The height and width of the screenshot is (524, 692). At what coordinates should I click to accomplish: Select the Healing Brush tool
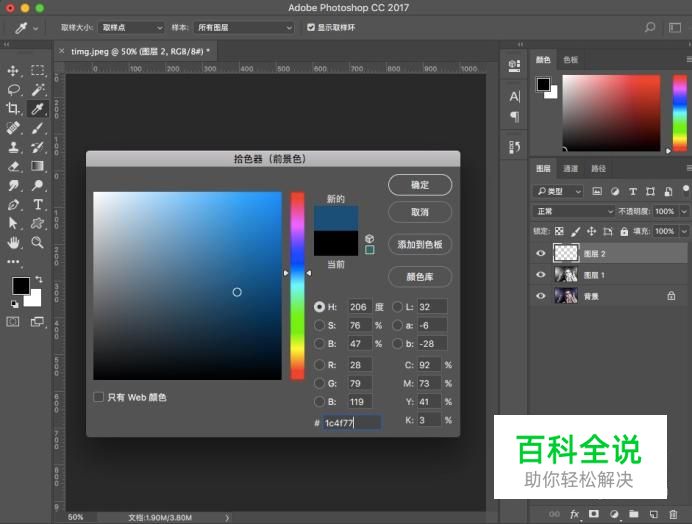pos(13,128)
